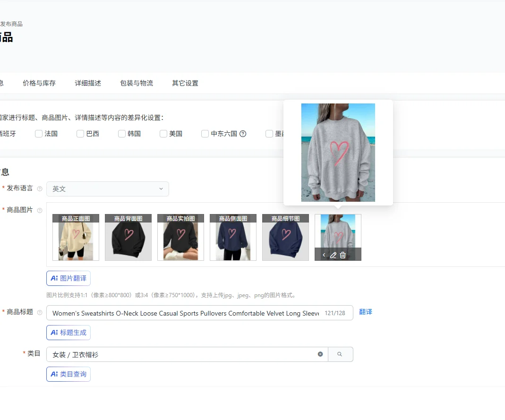Click the help icon next to 商品标题

point(39,312)
